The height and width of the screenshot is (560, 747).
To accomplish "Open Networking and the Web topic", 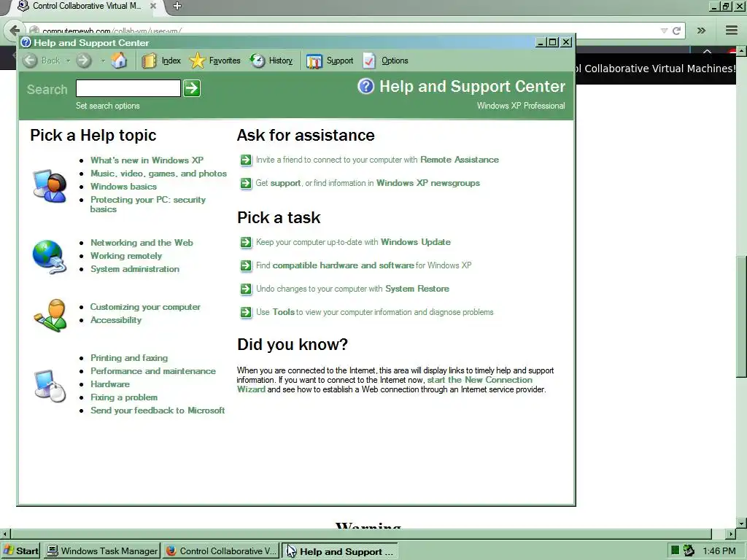I will 142,242.
